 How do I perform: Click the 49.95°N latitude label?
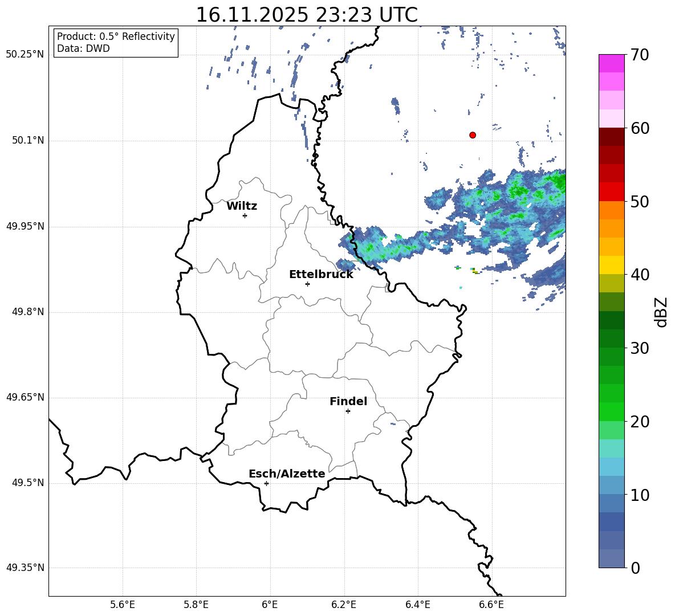click(25, 226)
